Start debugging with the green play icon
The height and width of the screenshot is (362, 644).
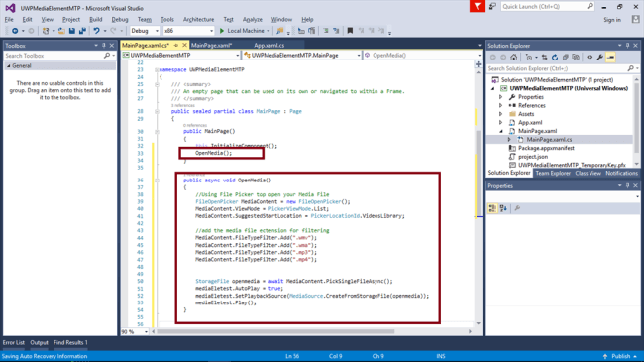pyautogui.click(x=222, y=31)
